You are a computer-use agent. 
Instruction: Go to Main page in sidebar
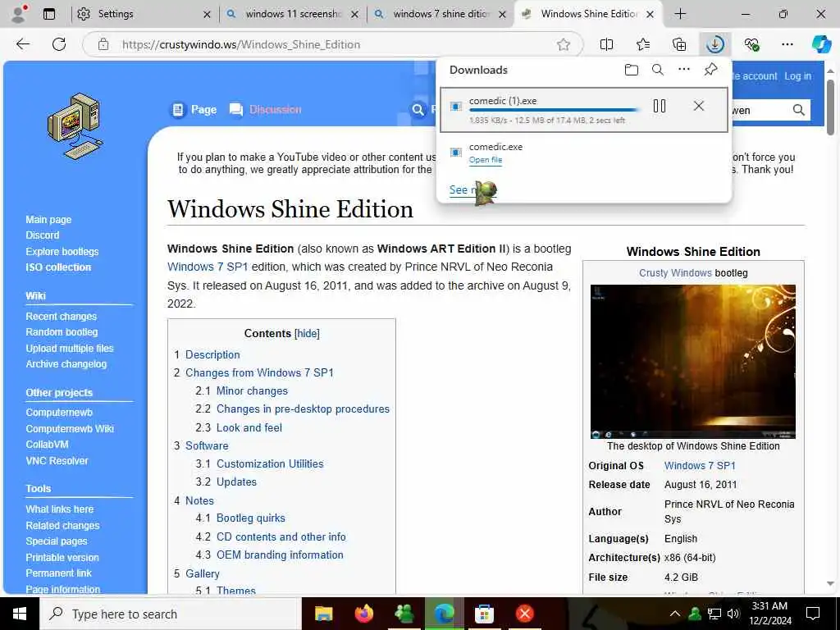48,220
